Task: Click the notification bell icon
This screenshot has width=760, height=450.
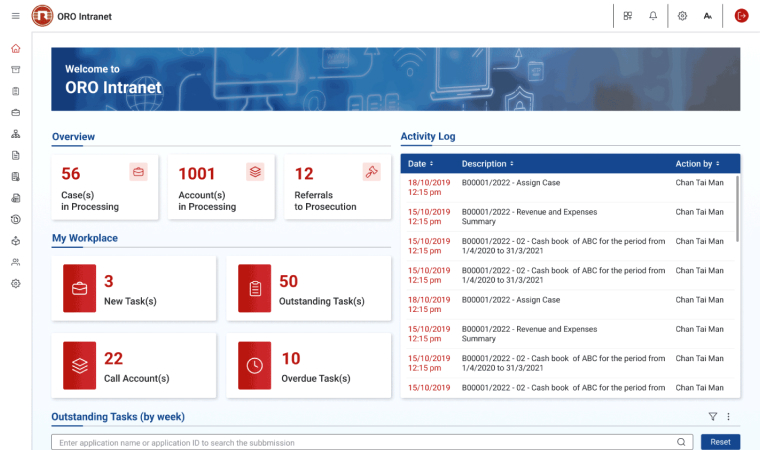Action: point(653,16)
